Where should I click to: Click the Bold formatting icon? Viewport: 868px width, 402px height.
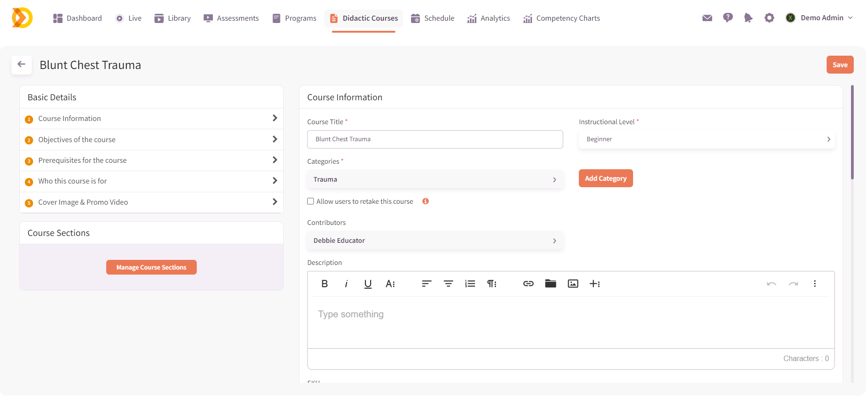pyautogui.click(x=324, y=284)
